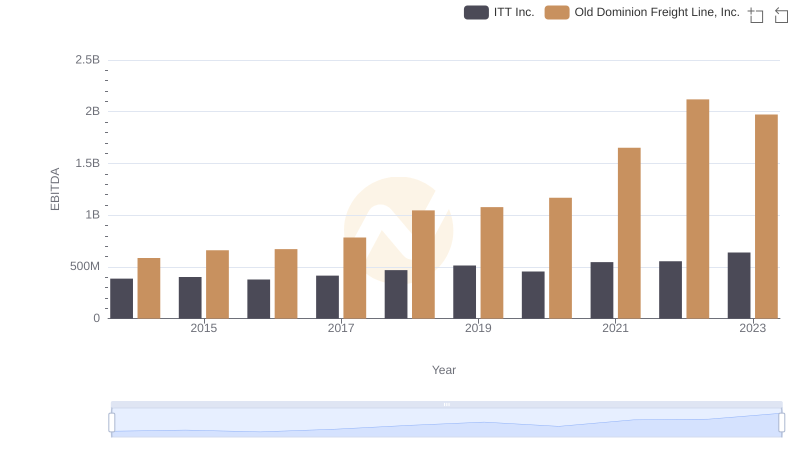Click the zoom reset icon
The image size is (800, 461).
pos(781,15)
